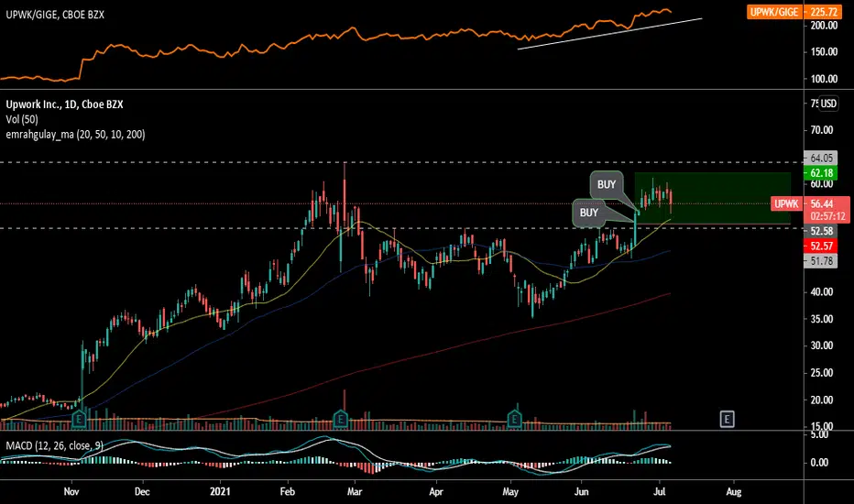Click the MACD (12, 26, close, 9) legend

click(x=54, y=445)
